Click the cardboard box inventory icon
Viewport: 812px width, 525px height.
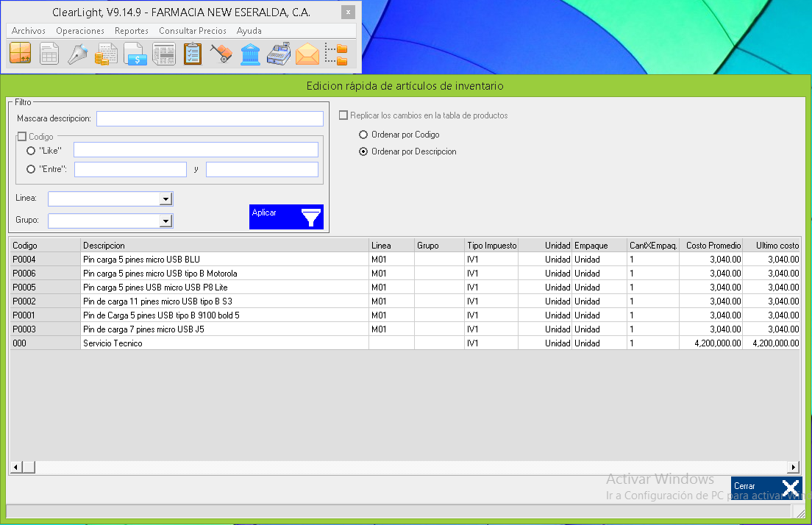20,54
